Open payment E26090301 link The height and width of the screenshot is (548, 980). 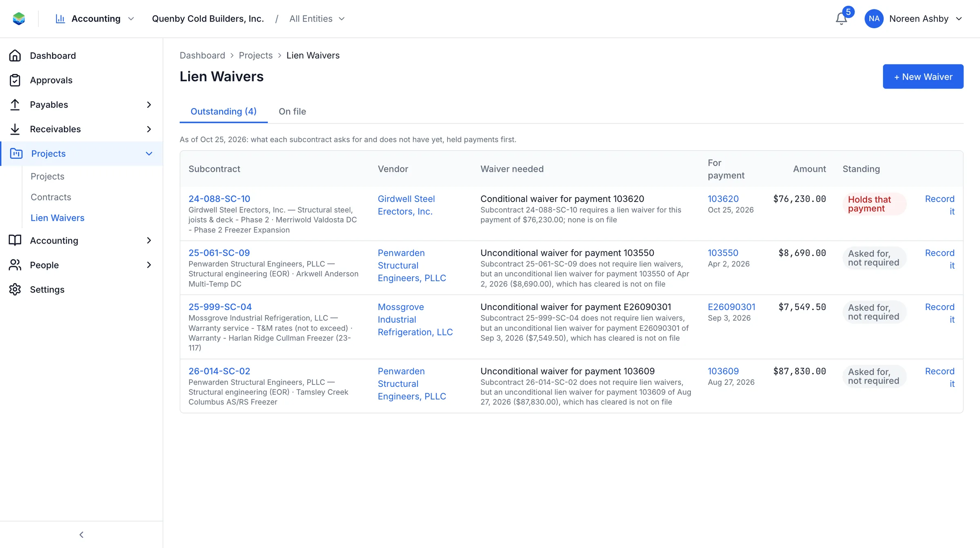pos(731,307)
